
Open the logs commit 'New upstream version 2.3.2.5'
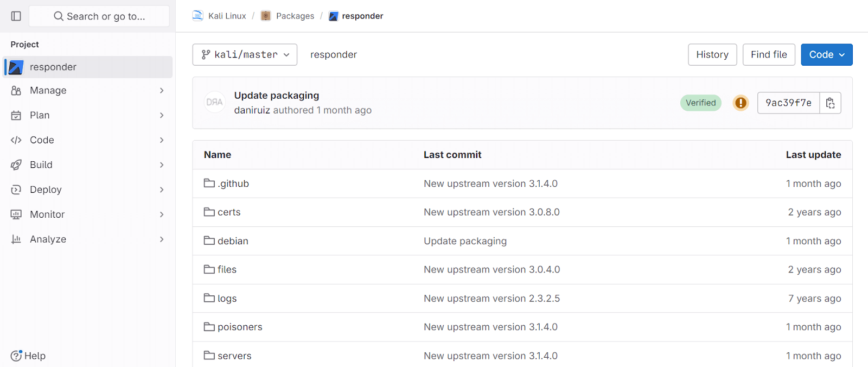492,299
